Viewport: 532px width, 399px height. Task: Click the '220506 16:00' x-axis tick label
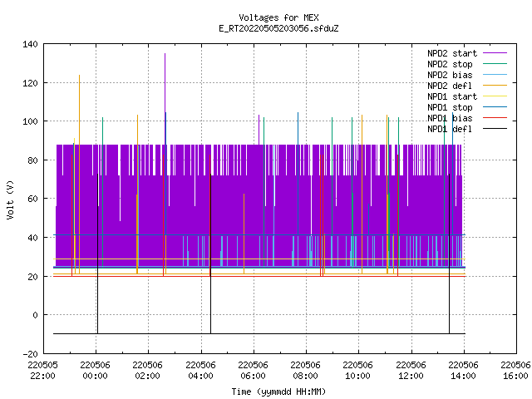515,371
